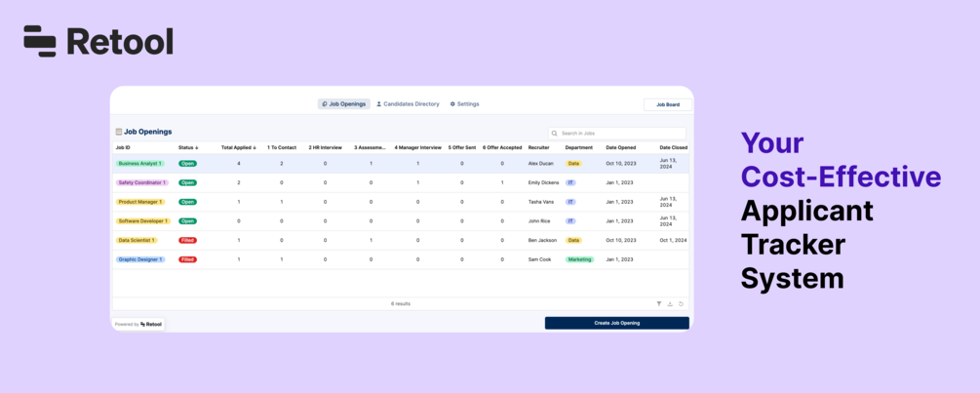The image size is (980, 393).
Task: Sort by Total Applied column header
Action: (x=238, y=148)
